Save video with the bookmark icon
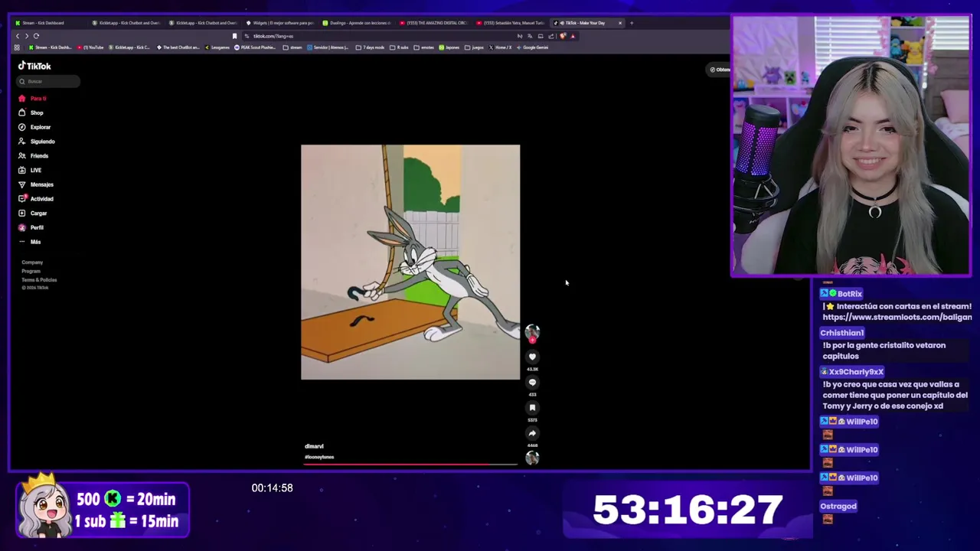This screenshot has width=980, height=551. click(532, 408)
